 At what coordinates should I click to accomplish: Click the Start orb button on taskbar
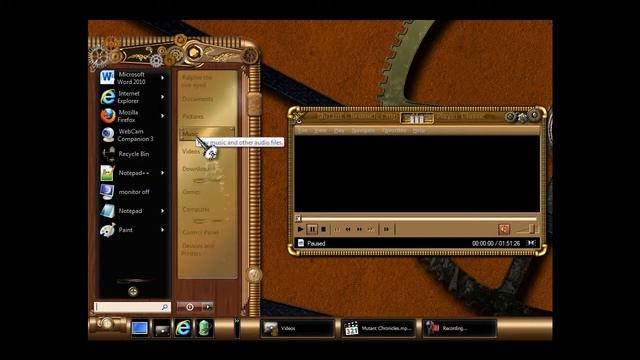pos(107,324)
